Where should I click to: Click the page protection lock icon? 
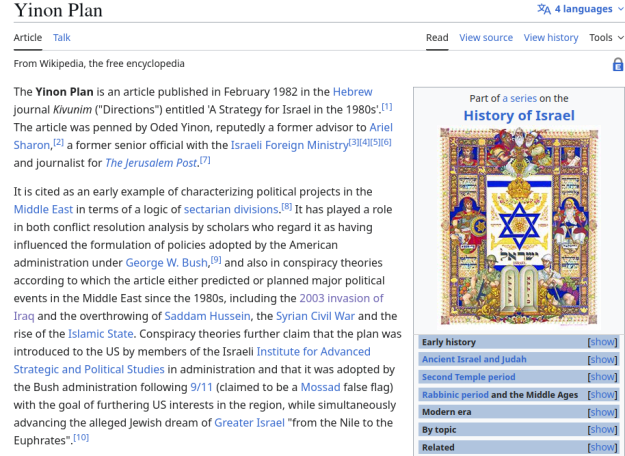[617, 65]
